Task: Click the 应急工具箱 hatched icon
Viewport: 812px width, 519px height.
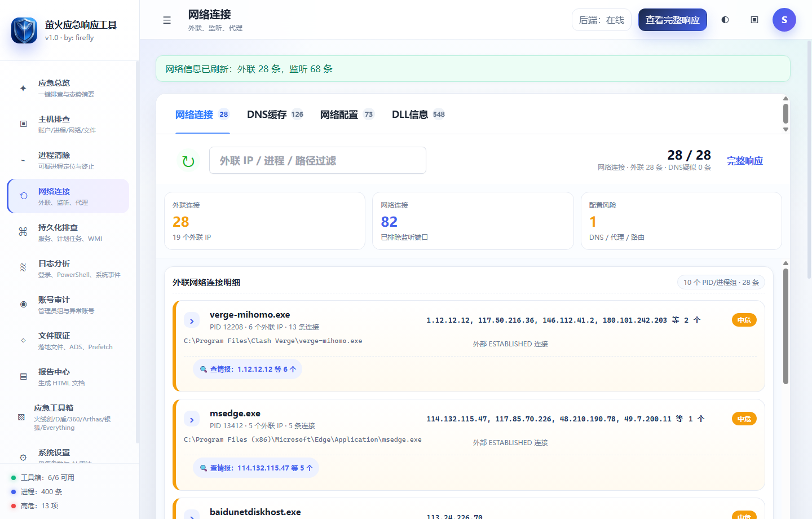Action: [x=21, y=417]
